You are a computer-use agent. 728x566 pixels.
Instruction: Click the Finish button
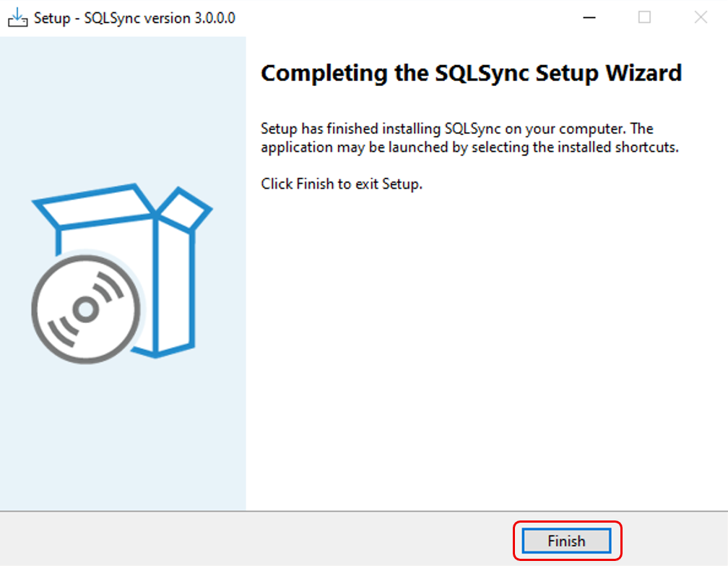coord(566,541)
